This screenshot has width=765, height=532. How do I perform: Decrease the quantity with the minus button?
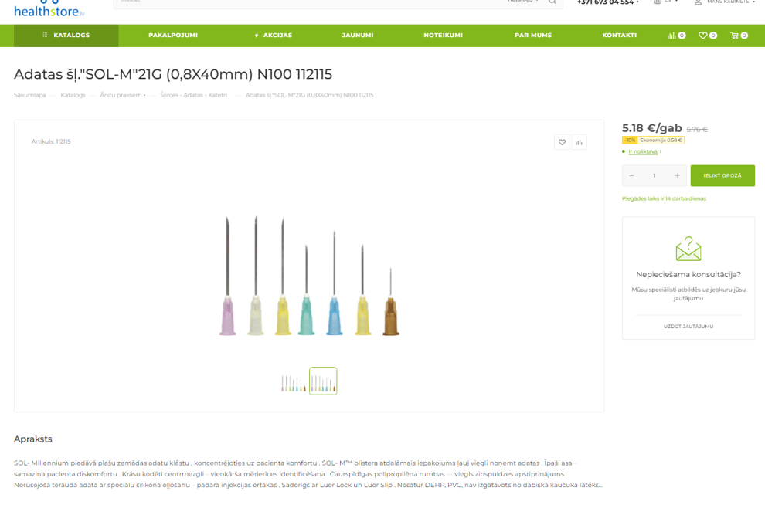coord(631,175)
